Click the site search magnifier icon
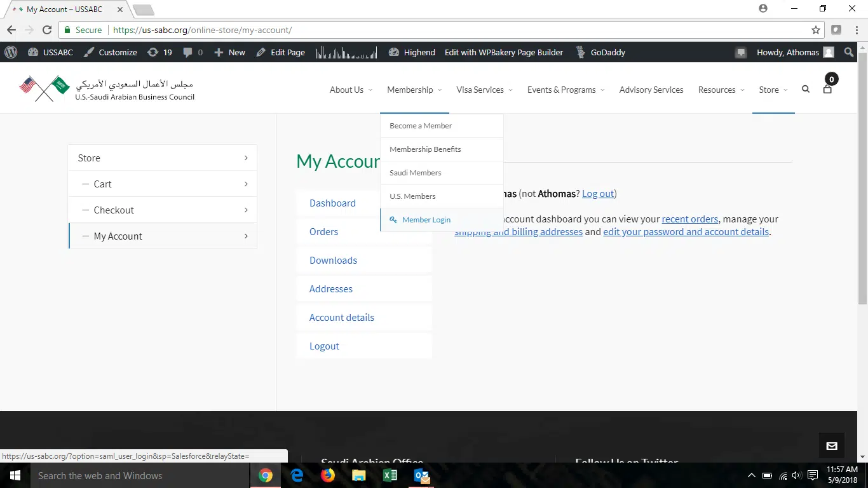The width and height of the screenshot is (868, 488). 806,90
